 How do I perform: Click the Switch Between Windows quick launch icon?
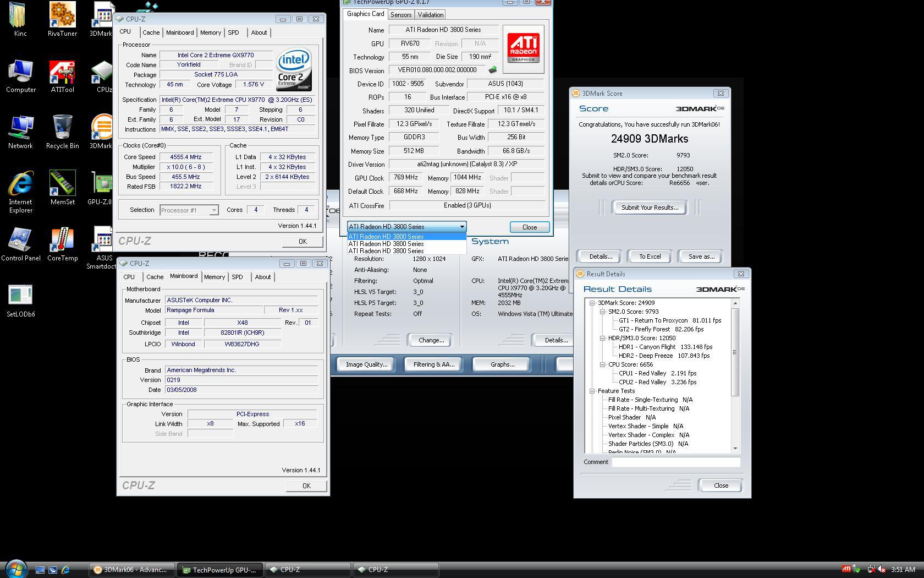coord(53,570)
